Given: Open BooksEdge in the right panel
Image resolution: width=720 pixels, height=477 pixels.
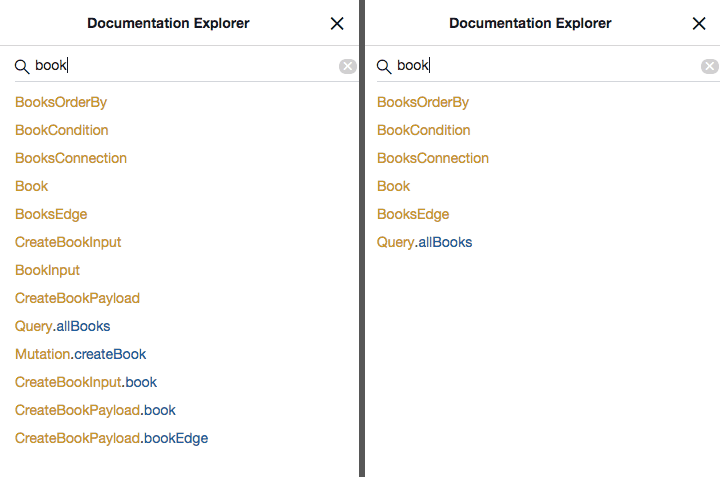Looking at the screenshot, I should pos(412,214).
